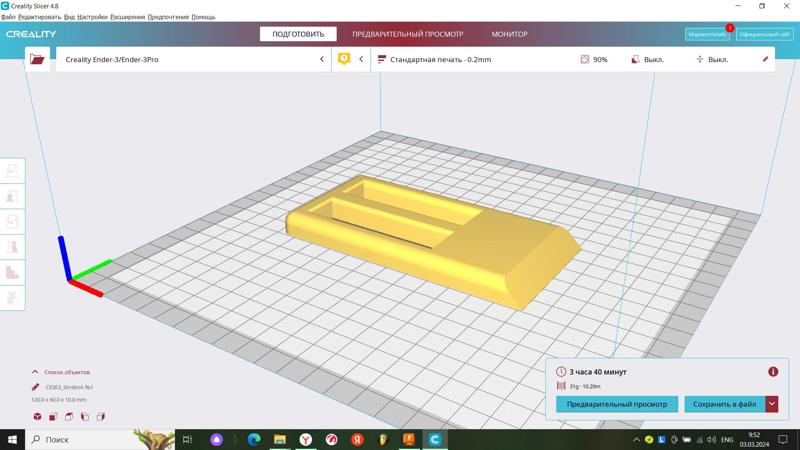Open the Вид menu
The image size is (800, 450).
tap(69, 17)
